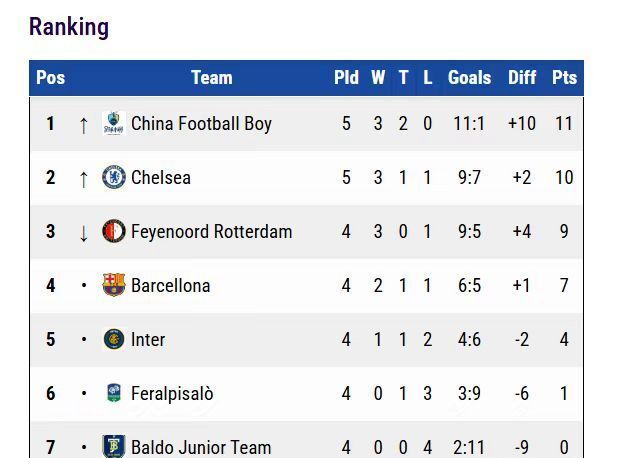618x458 pixels.
Task: Click the Feralpisalò team logo
Action: 114,394
